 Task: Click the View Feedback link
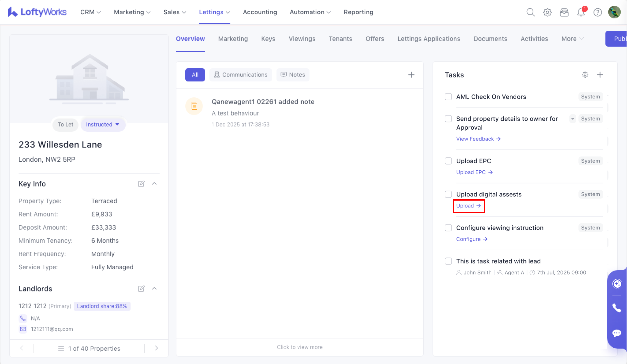tap(478, 139)
